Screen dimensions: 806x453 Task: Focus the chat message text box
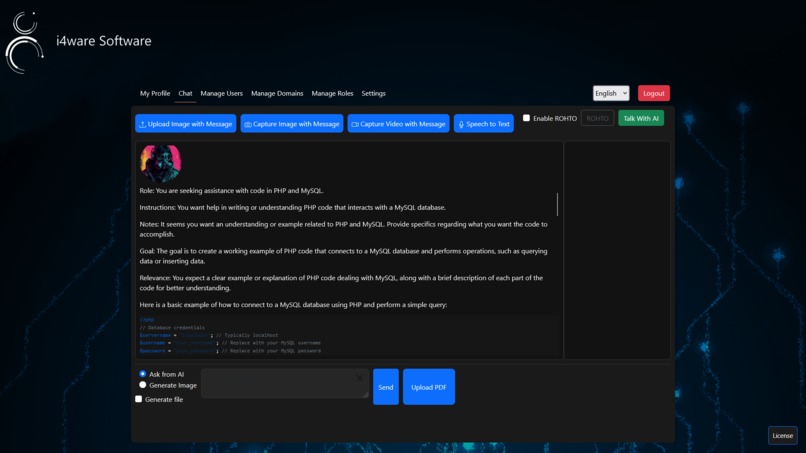[285, 383]
